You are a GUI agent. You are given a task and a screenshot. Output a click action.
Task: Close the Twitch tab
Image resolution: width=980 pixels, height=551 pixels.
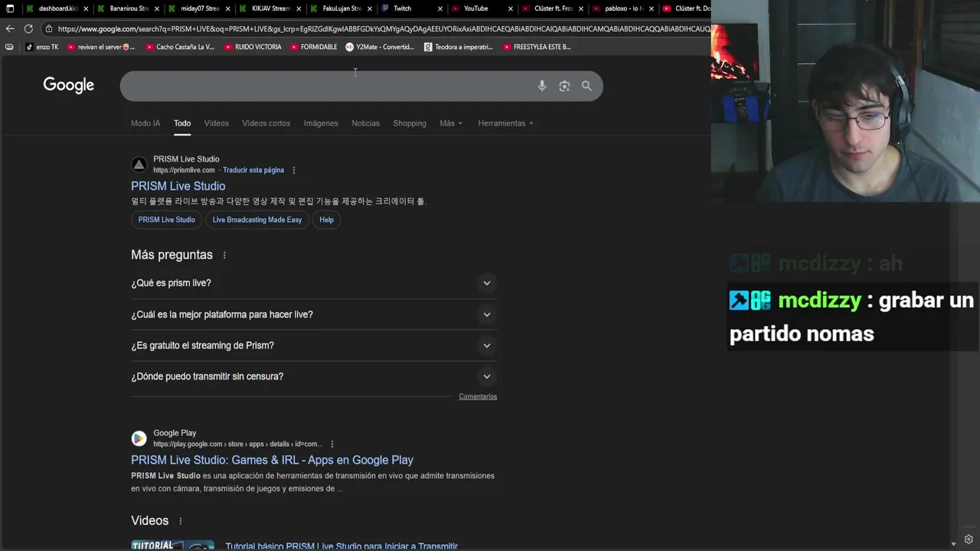click(x=440, y=8)
